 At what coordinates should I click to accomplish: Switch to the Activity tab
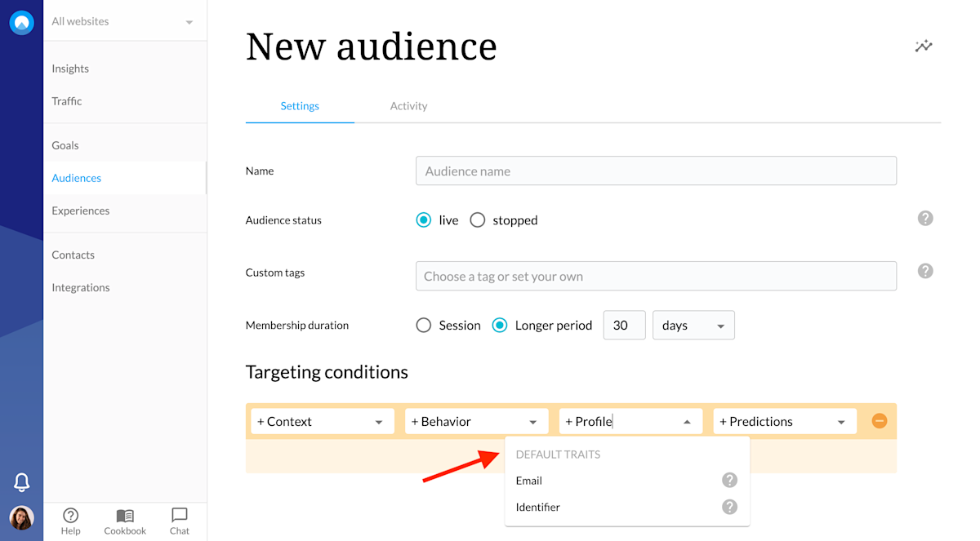tap(408, 106)
